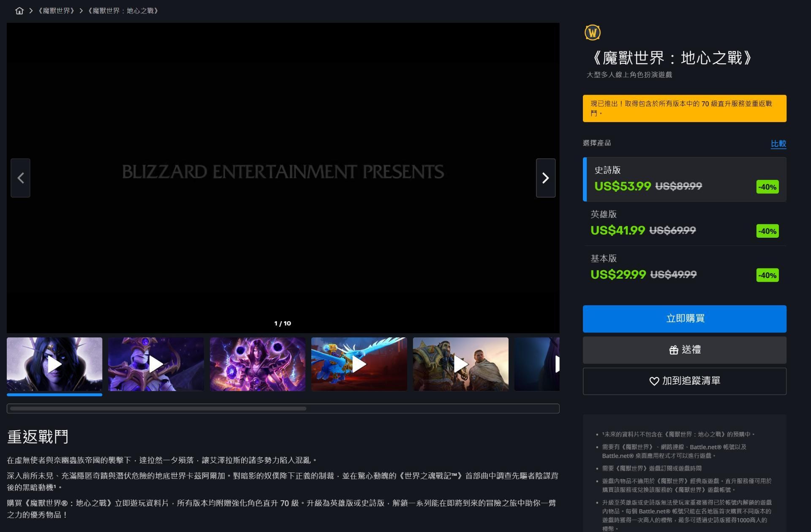Open the third thumbnail with purple orbs
Screen dimensions: 811x532
point(258,364)
